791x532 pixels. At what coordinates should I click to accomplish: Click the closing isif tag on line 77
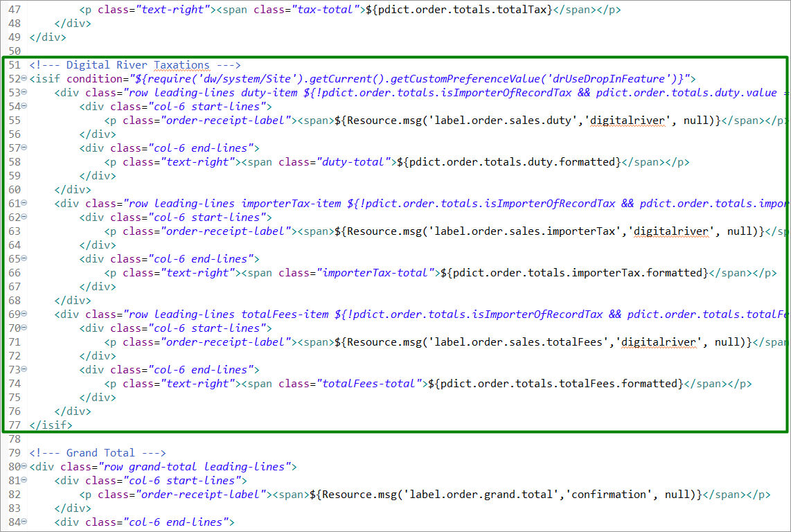(x=51, y=425)
